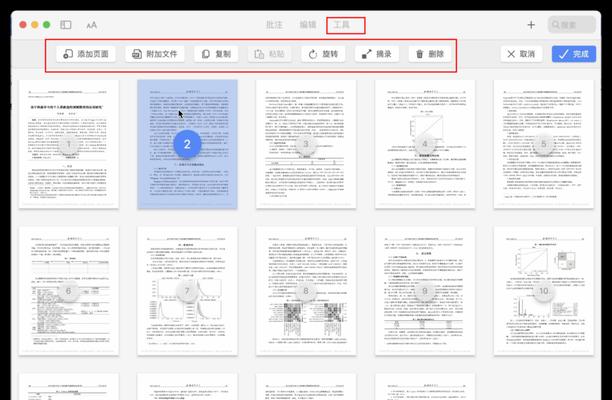
Task: Select page 1 thumbnail
Action: point(69,144)
